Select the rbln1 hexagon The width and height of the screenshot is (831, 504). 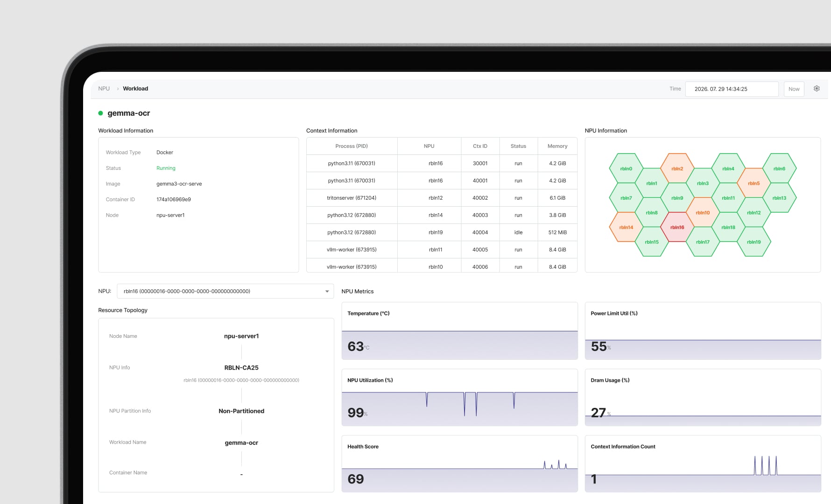click(x=652, y=183)
